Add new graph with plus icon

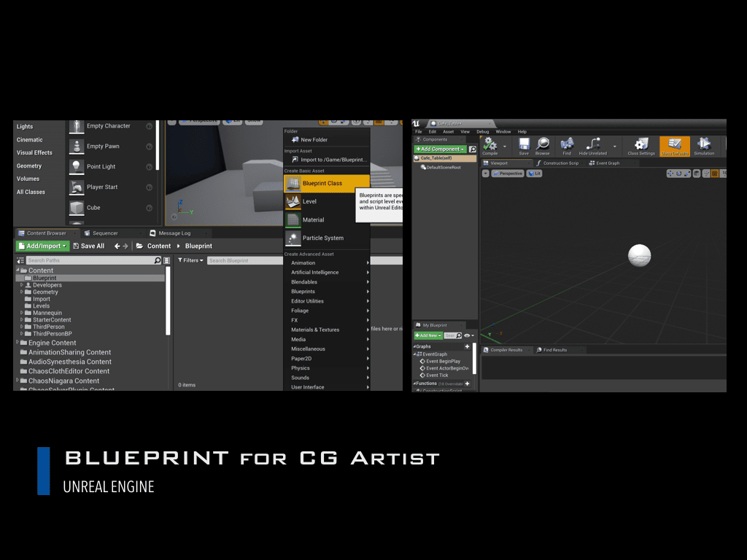tap(468, 346)
